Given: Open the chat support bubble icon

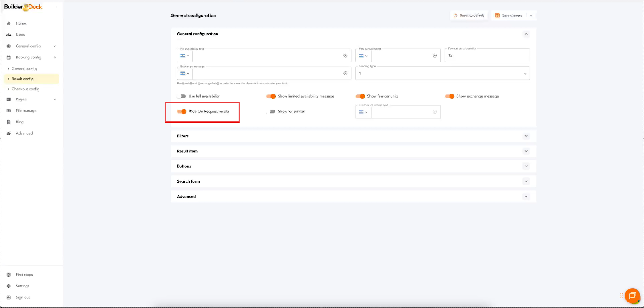Looking at the screenshot, I should [x=632, y=296].
